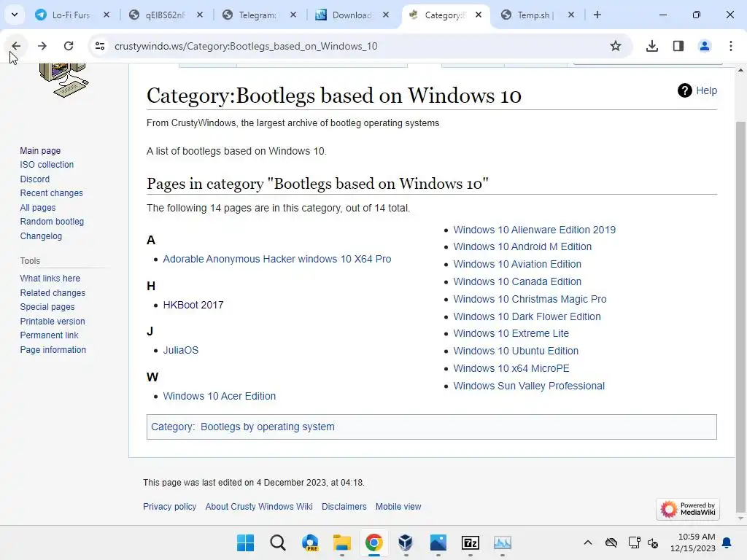
Task: Open the Windows Start menu
Action: [245, 542]
